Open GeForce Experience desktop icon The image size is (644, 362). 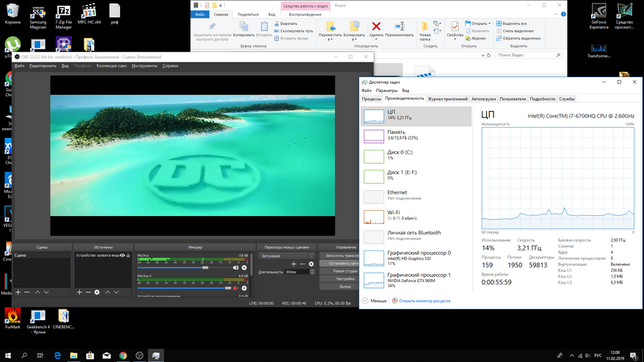[598, 16]
